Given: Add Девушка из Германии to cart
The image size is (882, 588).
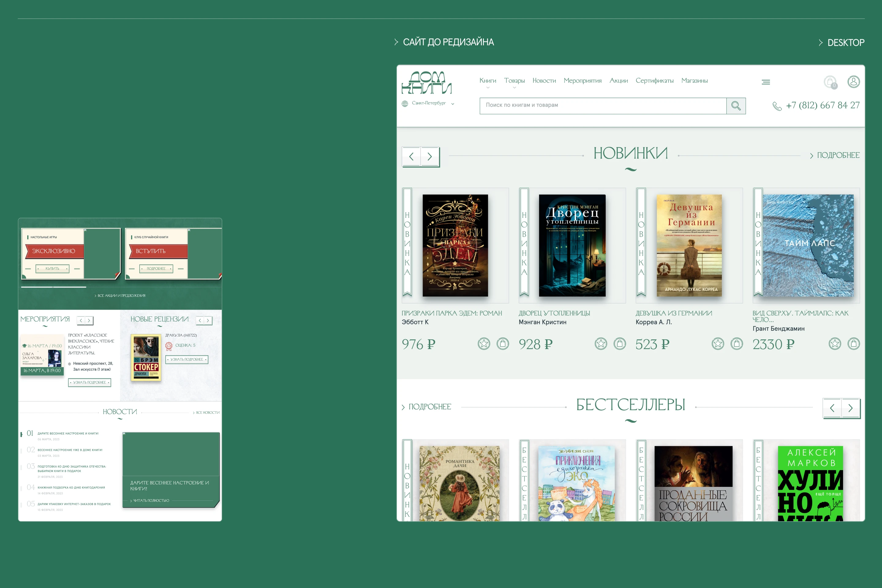Looking at the screenshot, I should (737, 344).
